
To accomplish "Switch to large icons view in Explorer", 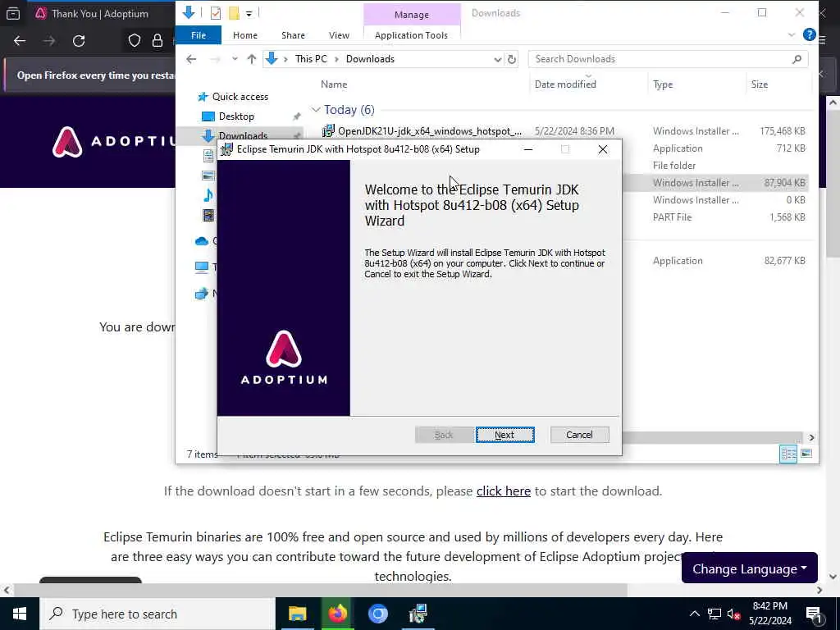I will (x=806, y=454).
